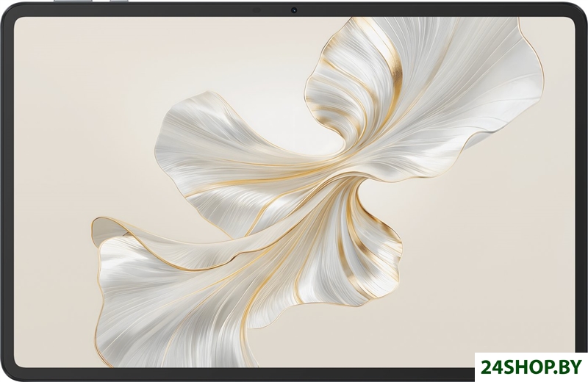Tap the small sensor left of the camera
This screenshot has height=382, width=588.
tap(257, 10)
